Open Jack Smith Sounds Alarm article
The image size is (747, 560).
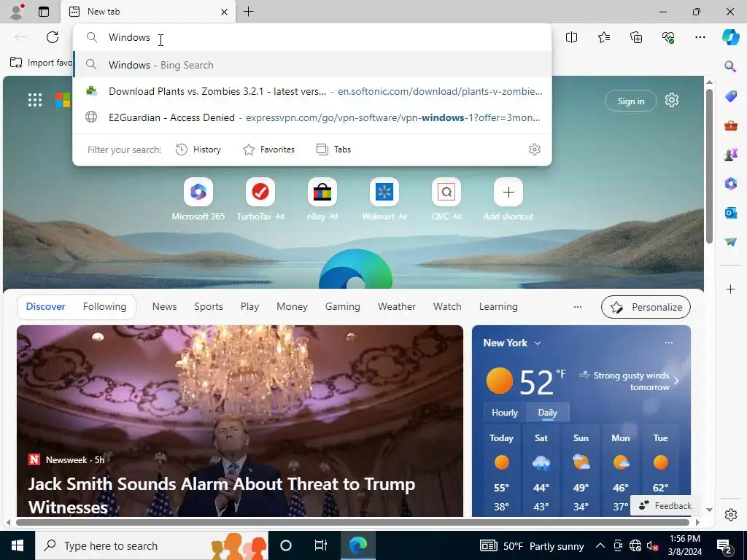[x=222, y=495]
